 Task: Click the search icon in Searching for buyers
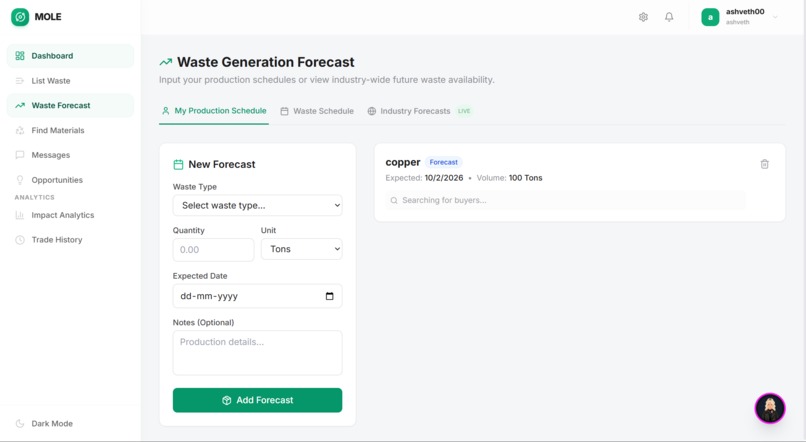tap(394, 200)
